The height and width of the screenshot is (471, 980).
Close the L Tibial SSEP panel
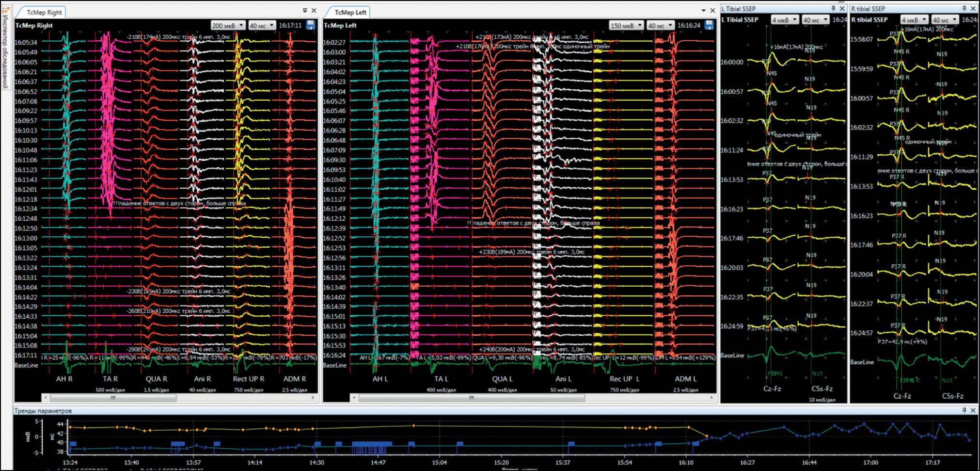[842, 9]
